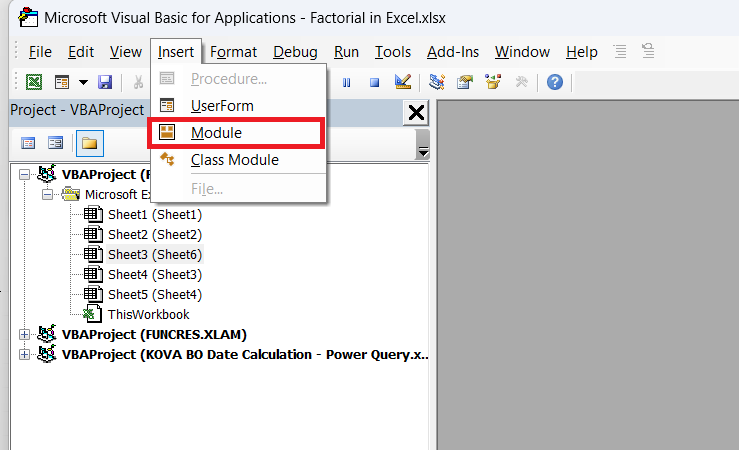Open the Tools menu
This screenshot has width=739, height=450.
point(393,52)
